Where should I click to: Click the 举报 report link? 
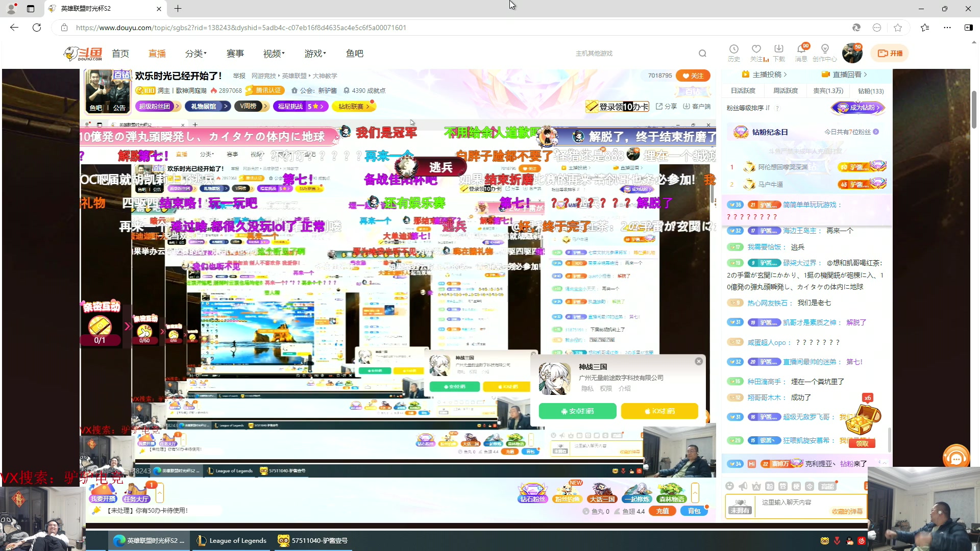(239, 76)
